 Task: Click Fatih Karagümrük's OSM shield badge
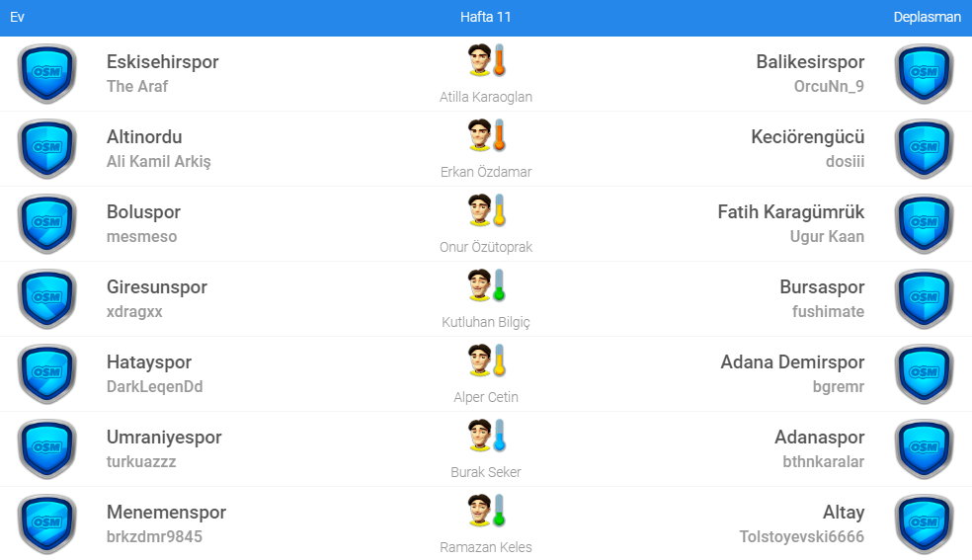[x=924, y=224]
